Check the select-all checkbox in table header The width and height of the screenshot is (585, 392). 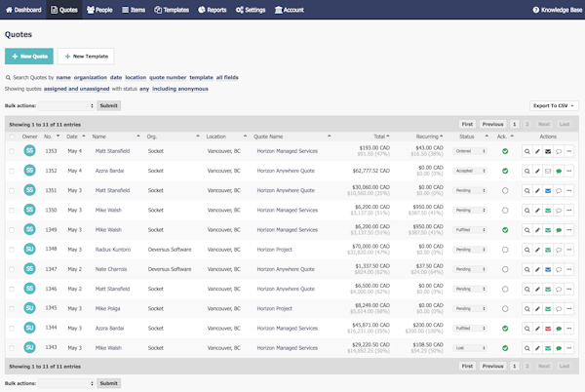12,137
